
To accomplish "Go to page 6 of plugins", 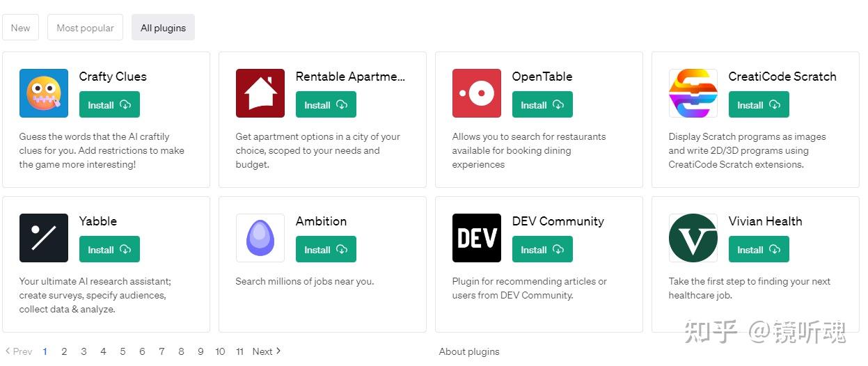I will point(142,351).
